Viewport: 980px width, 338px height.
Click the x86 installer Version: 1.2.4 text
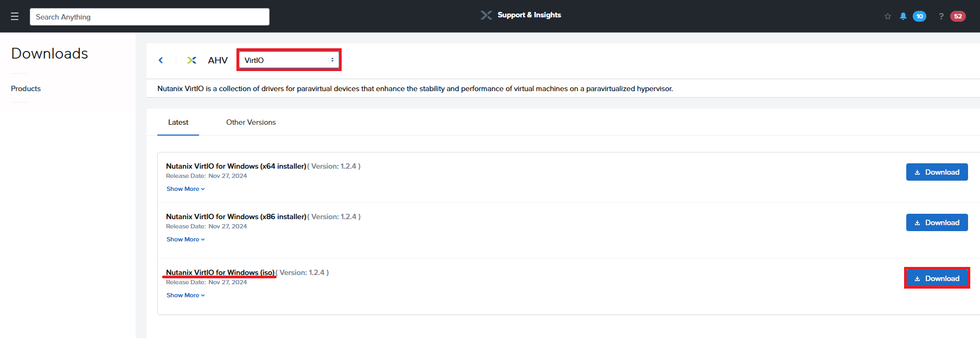[334, 216]
